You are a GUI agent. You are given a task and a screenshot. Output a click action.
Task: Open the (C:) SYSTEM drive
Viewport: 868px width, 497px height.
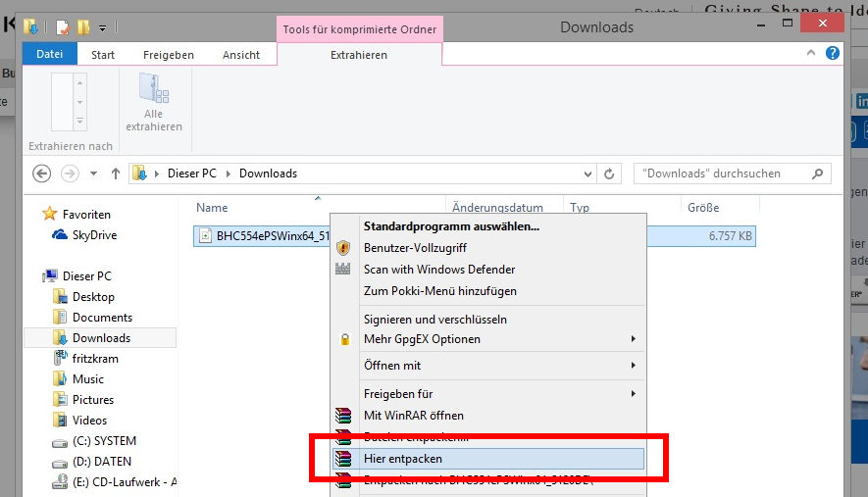(x=104, y=440)
